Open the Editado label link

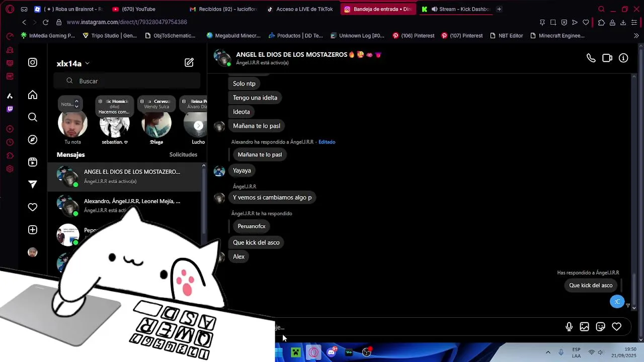[x=327, y=142]
